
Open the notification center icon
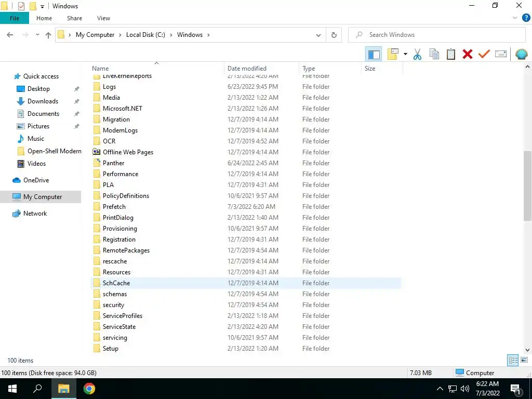click(516, 389)
